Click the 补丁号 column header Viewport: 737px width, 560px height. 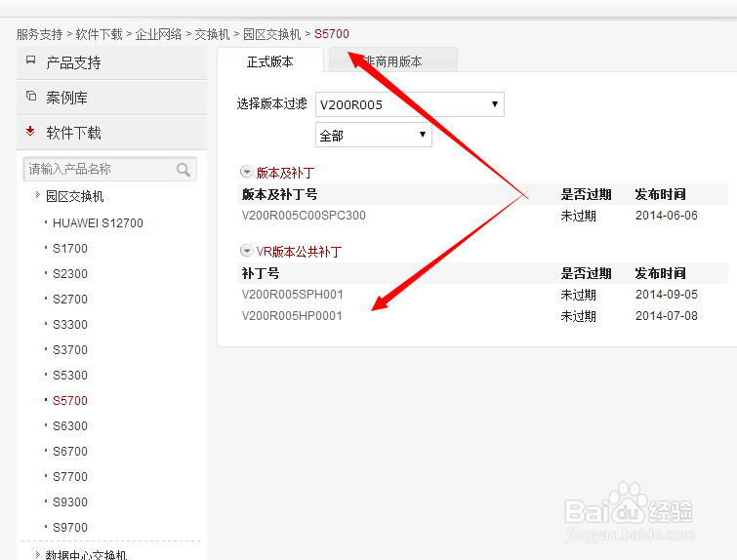pos(261,273)
